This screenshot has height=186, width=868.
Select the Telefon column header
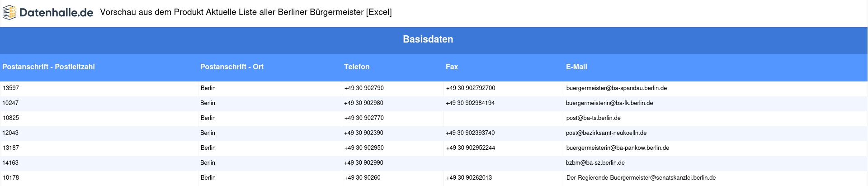click(x=357, y=67)
